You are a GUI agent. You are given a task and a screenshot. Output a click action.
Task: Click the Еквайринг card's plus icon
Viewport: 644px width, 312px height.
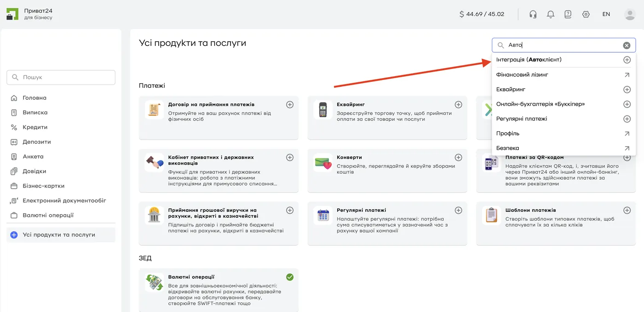(x=458, y=105)
